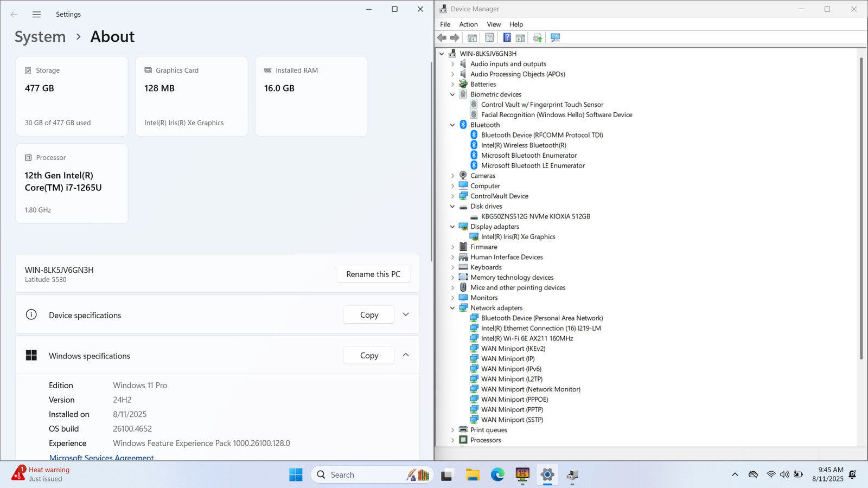The image size is (868, 488).
Task: Select Intel(R) Wi-Fi 6E AX211 160MHz device
Action: click(526, 338)
